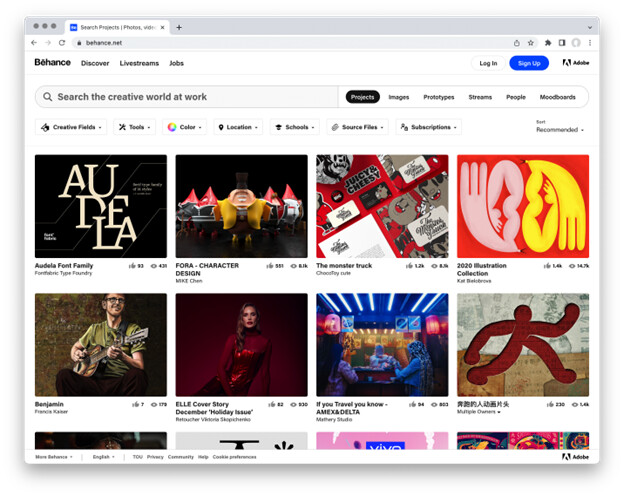Click the Behance logo
This screenshot has width=624, height=496.
click(52, 62)
